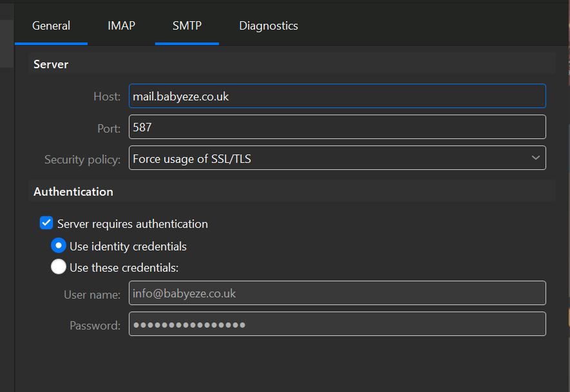Choose the Use these credentials option
This screenshot has height=392, width=570.
pos(59,267)
